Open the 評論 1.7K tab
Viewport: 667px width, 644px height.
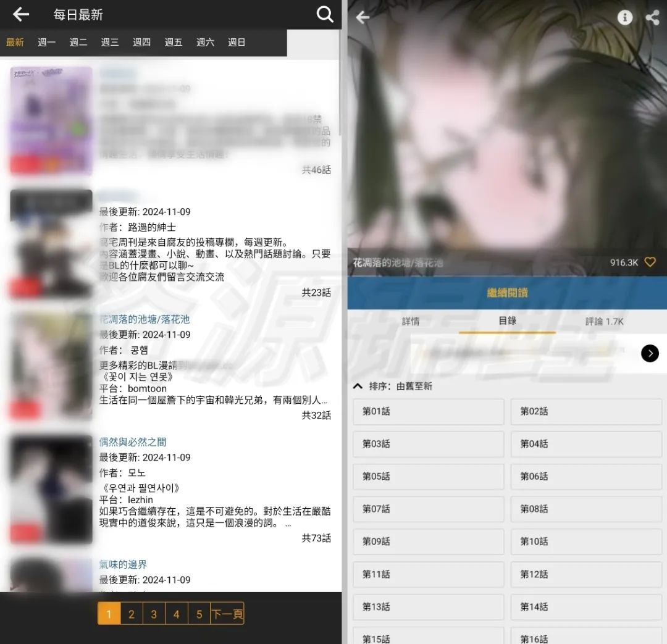tap(604, 322)
